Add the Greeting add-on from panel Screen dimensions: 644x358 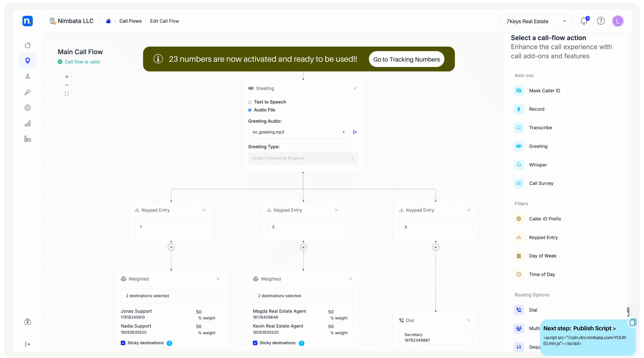click(531, 146)
